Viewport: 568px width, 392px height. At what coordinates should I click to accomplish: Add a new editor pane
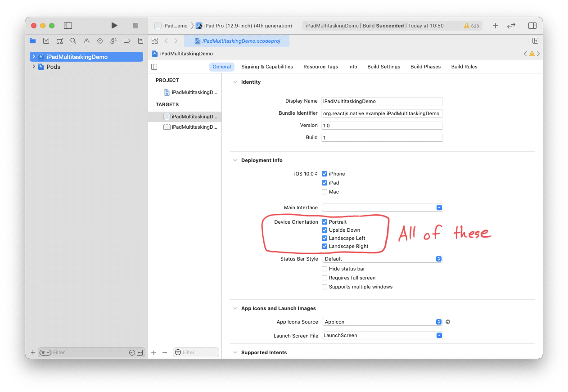pos(535,41)
